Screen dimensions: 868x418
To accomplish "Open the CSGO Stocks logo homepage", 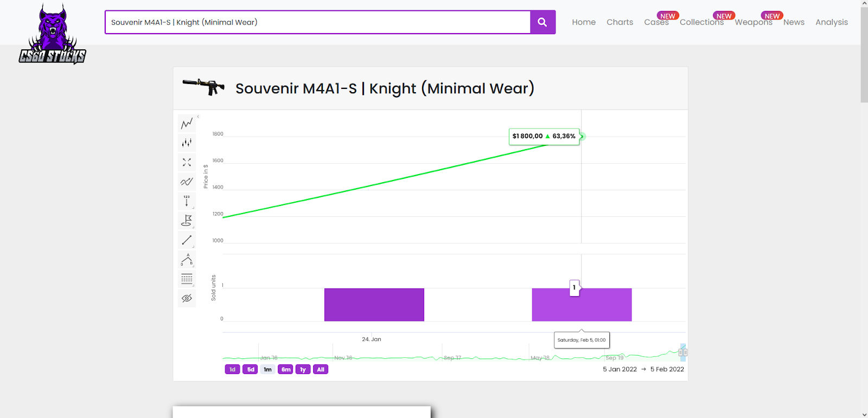I will (52, 34).
